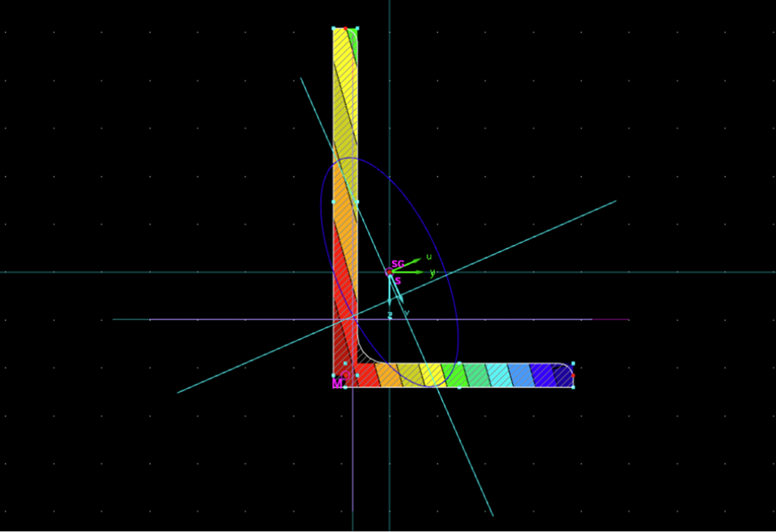
Task: Click the green stress band on the horizontal flange
Action: click(x=455, y=376)
